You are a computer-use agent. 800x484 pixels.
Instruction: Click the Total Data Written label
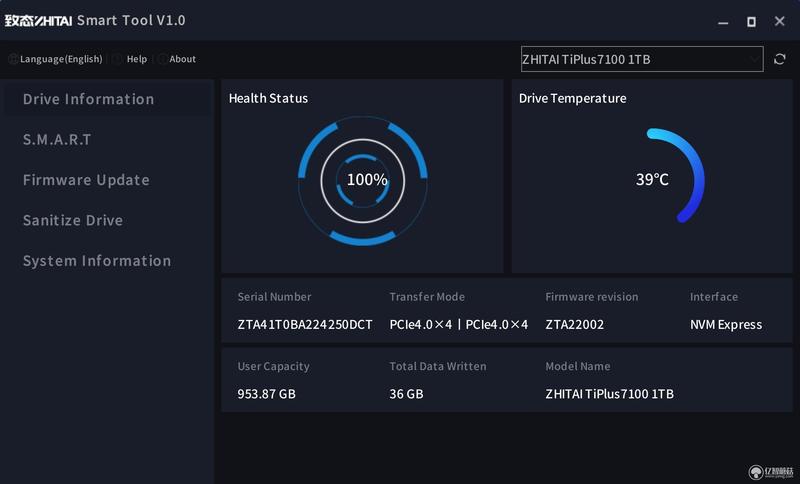pyautogui.click(x=438, y=366)
